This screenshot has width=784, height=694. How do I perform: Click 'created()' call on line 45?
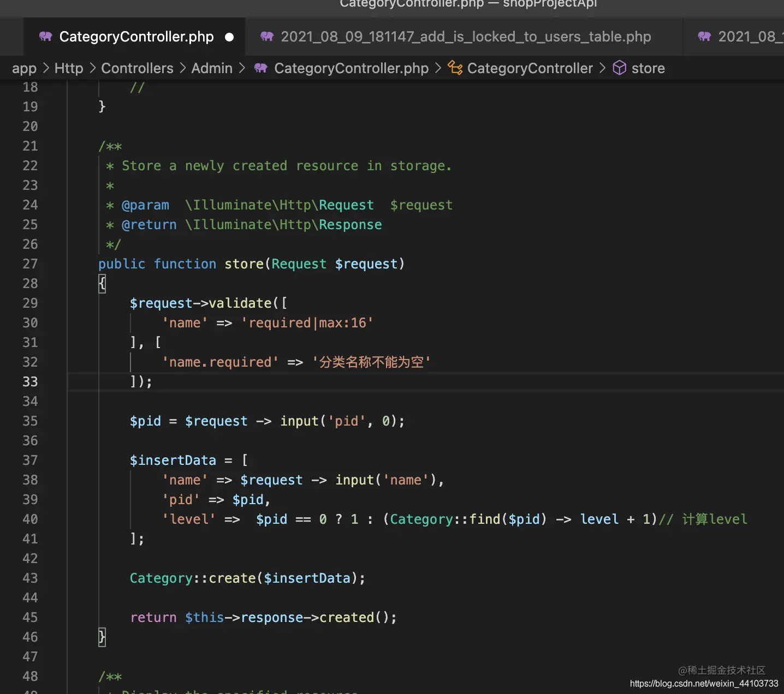(354, 618)
